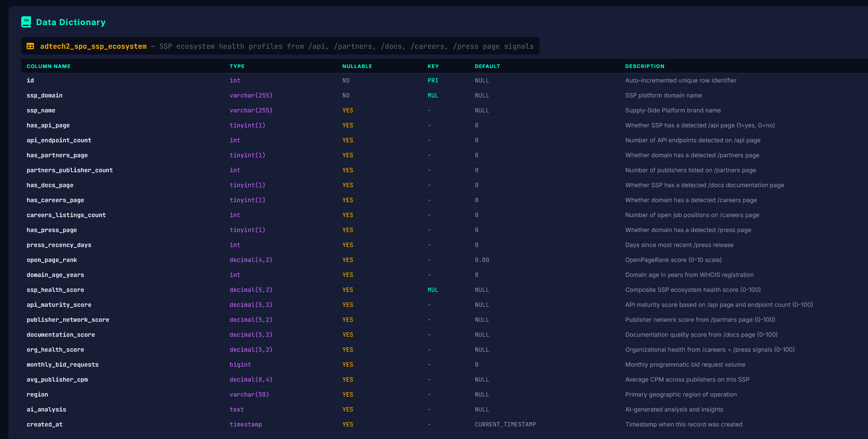868x439 pixels.
Task: Click 'Timestamp when this record was created' description
Action: coord(683,425)
